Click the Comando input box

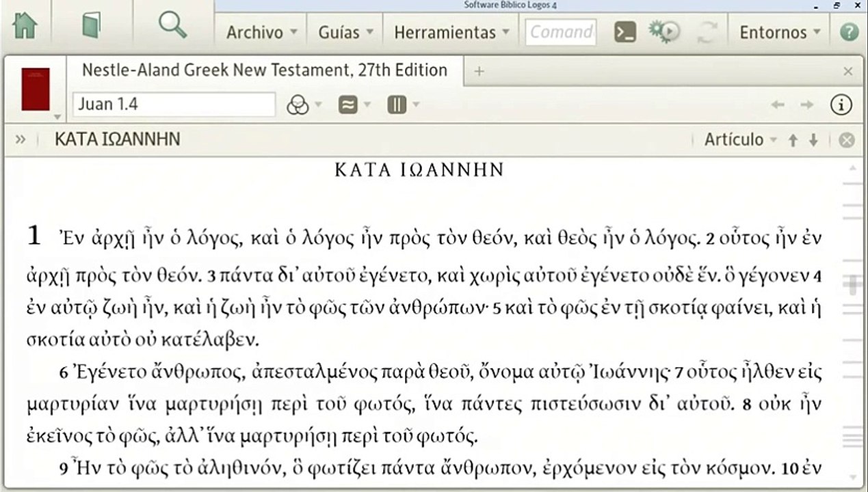tap(561, 32)
